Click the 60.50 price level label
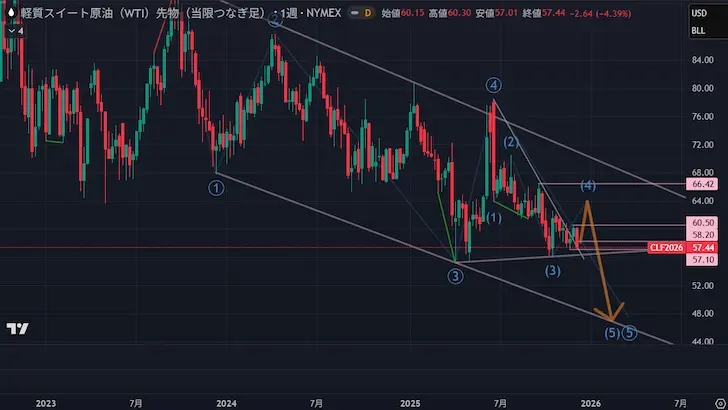Image resolution: width=728 pixels, height=410 pixels. click(702, 222)
